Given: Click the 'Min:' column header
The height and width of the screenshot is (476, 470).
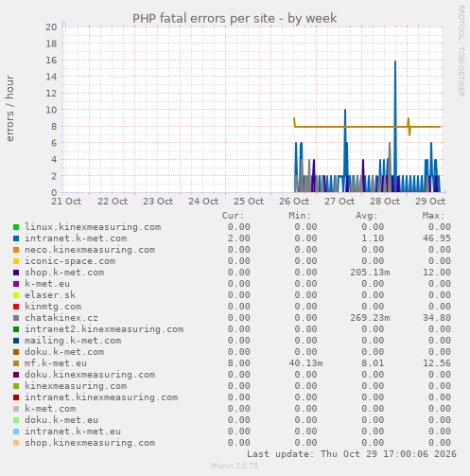Looking at the screenshot, I should point(300,216).
